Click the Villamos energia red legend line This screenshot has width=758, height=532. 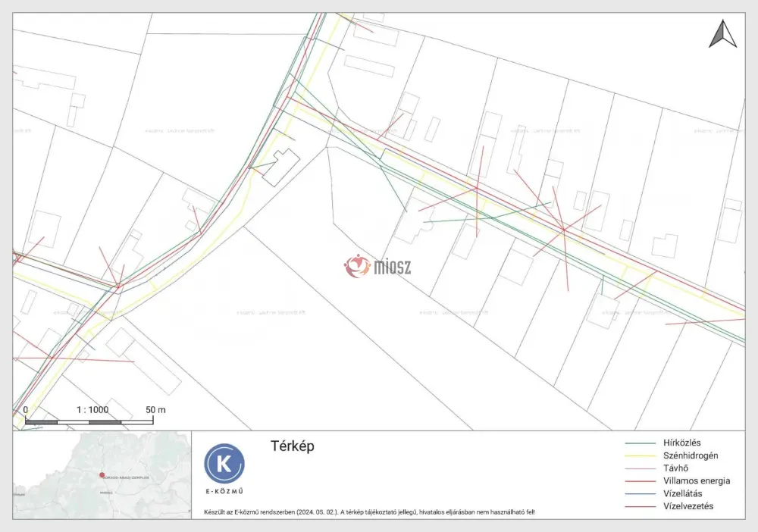[x=640, y=481]
